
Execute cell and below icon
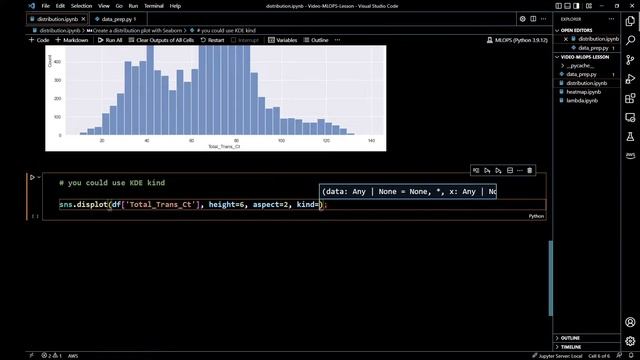tap(498, 170)
